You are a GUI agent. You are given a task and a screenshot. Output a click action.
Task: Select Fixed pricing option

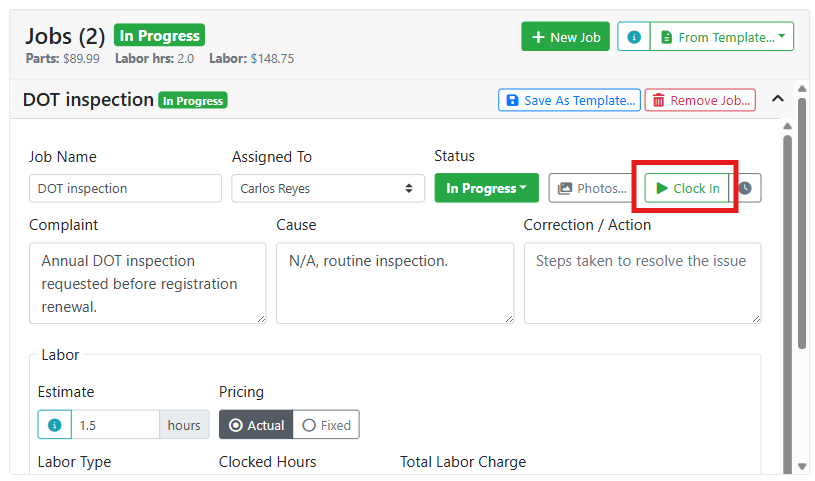pos(326,425)
